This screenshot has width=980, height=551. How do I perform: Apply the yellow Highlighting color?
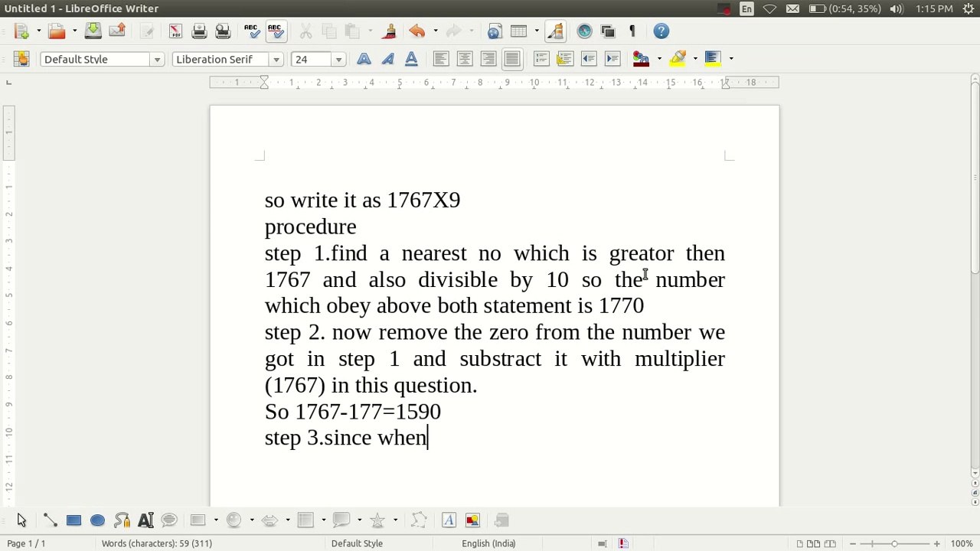678,59
